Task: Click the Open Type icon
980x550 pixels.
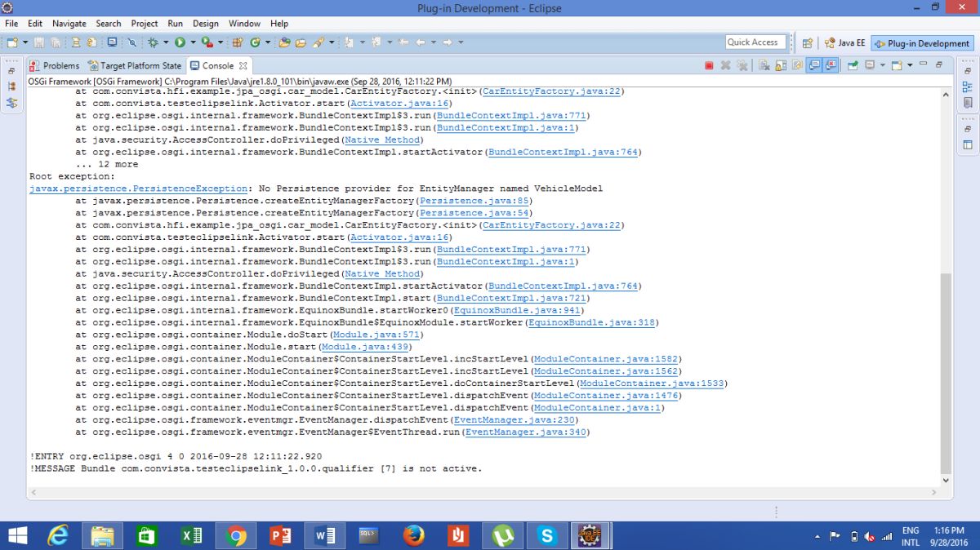Action: click(x=283, y=42)
